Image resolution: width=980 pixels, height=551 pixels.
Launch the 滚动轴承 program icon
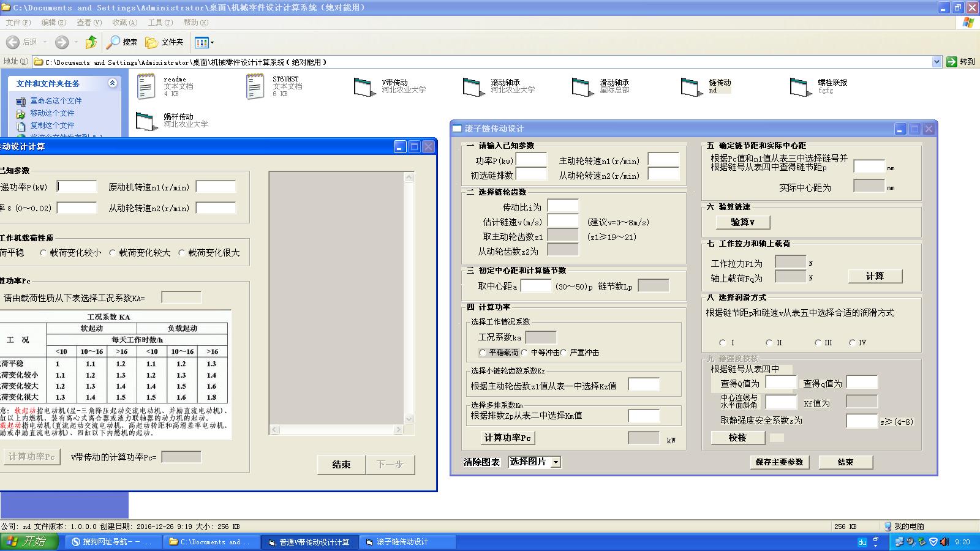click(473, 87)
